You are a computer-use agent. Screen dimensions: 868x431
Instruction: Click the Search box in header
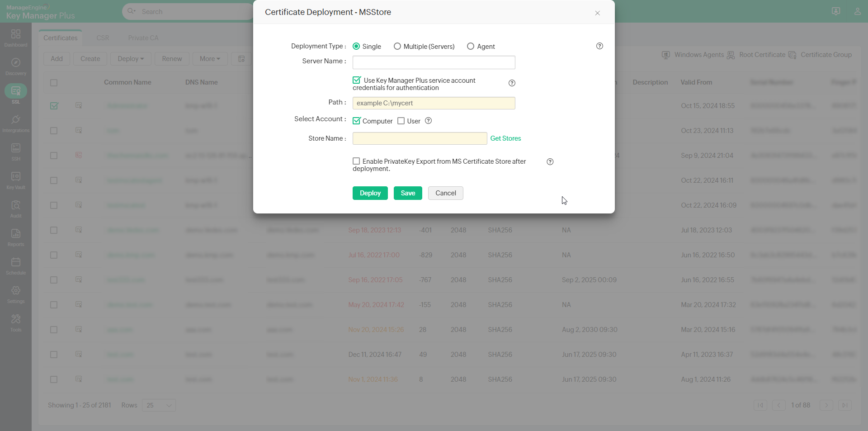pos(194,11)
